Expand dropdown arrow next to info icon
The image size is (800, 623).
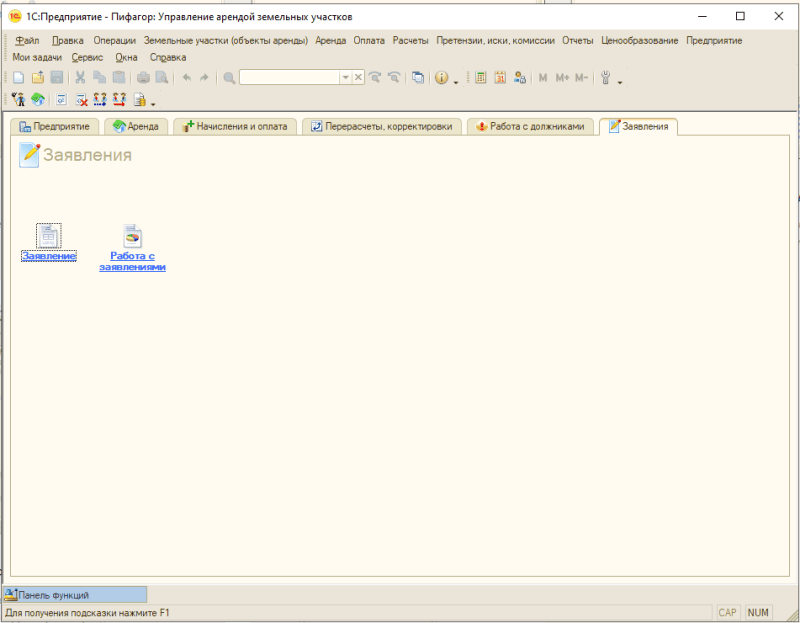pyautogui.click(x=455, y=79)
